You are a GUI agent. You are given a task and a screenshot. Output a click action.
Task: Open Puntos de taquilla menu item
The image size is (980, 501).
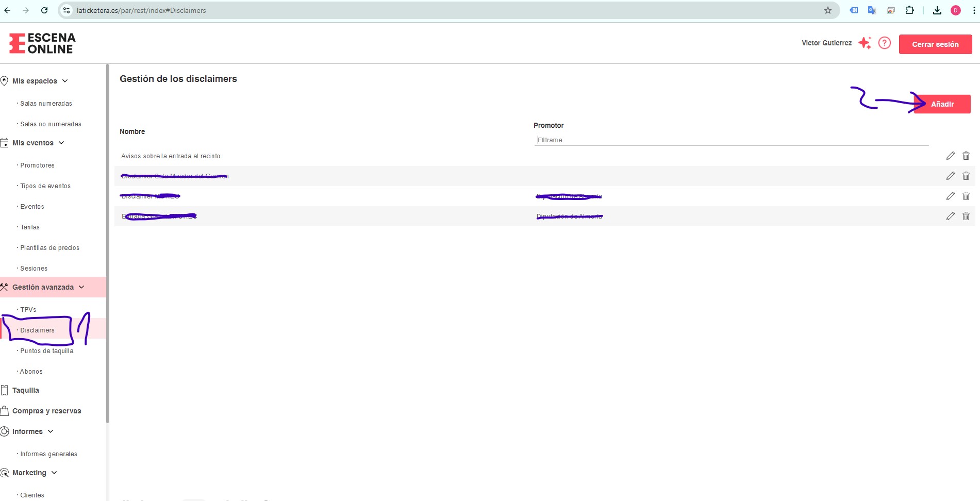coord(47,351)
